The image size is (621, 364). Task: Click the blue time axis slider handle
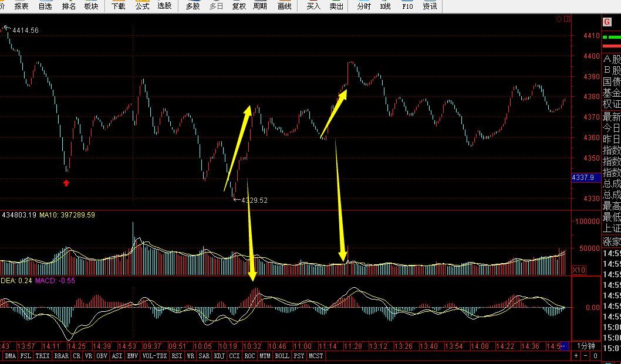pyautogui.click(x=564, y=346)
